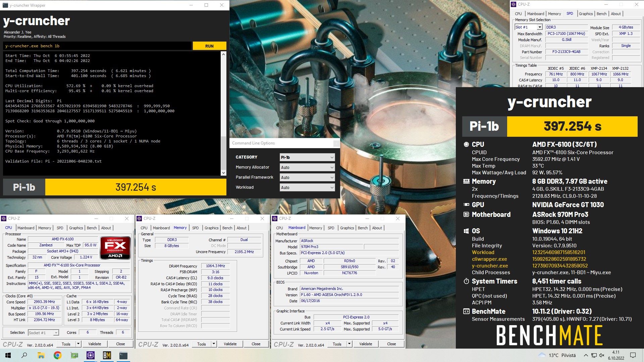Click BenchMate icon beside version 10.11.2

(x=466, y=311)
